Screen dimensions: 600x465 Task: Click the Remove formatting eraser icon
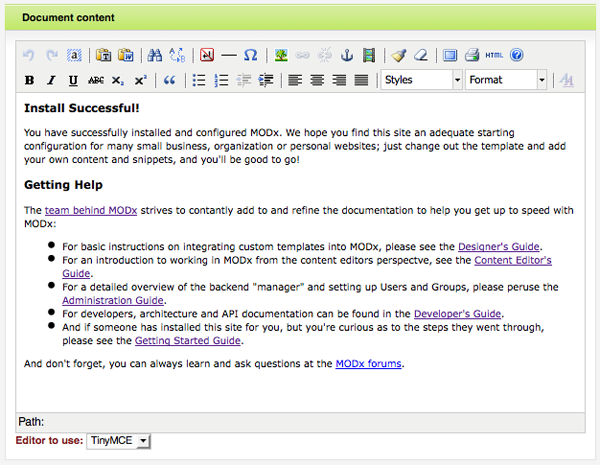421,55
